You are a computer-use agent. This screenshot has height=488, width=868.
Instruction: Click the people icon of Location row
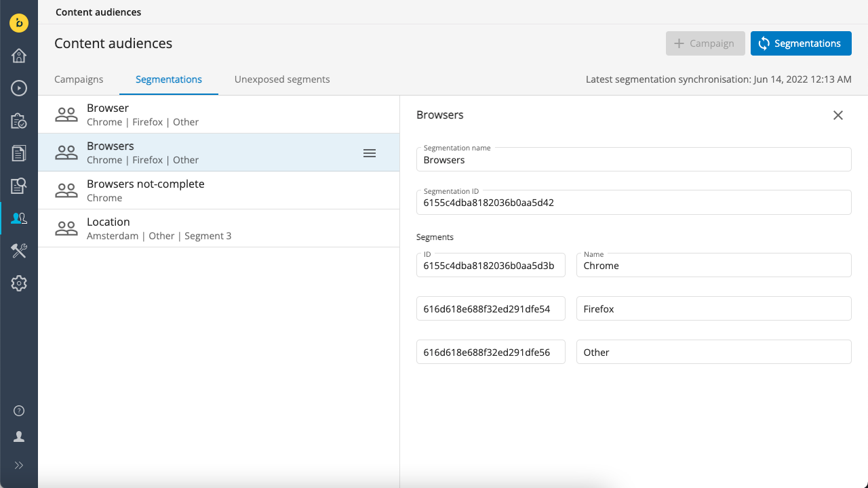(66, 228)
